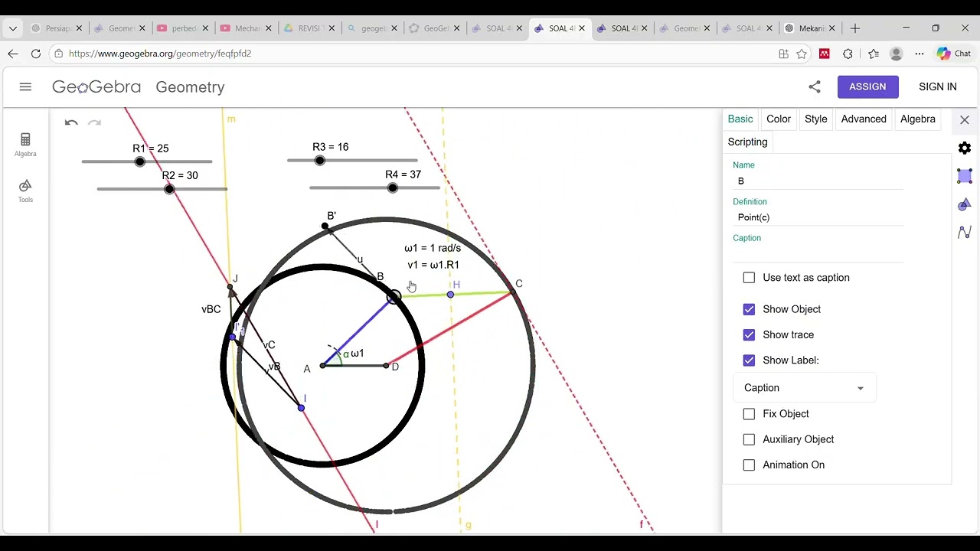Toggle the Show Label checkbox
This screenshot has width=980, height=551.
click(749, 360)
